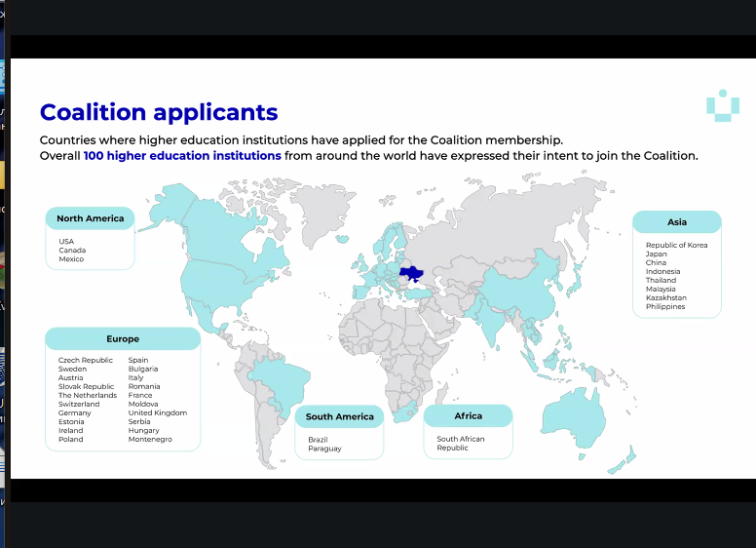Select the North America region header
This screenshot has height=548, width=756.
click(90, 218)
